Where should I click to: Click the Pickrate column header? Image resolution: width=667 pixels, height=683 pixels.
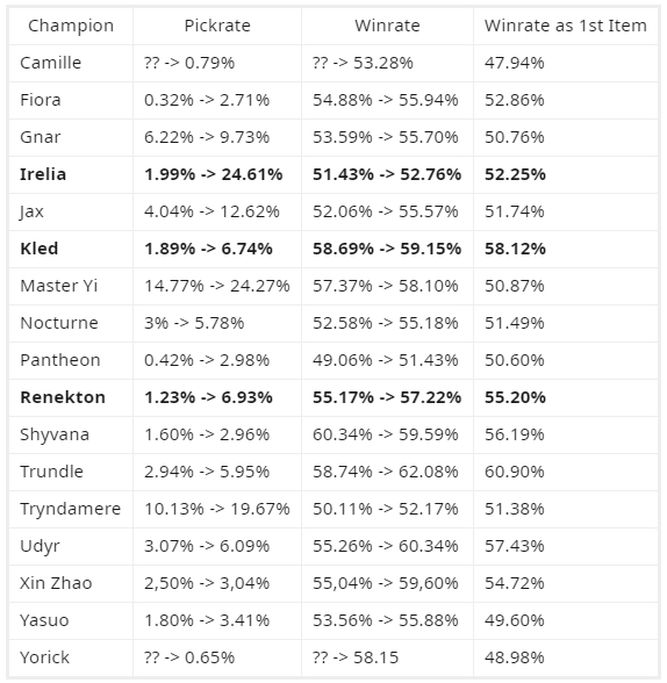[217, 26]
